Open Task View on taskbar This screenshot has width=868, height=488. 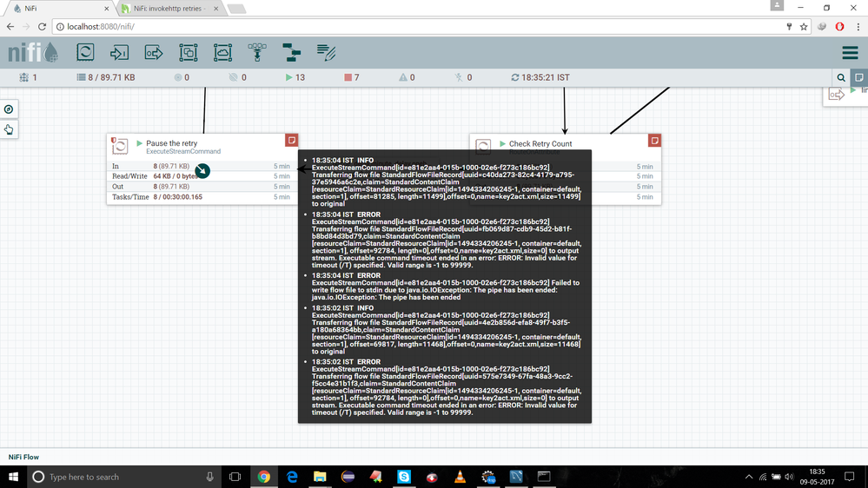[235, 477]
